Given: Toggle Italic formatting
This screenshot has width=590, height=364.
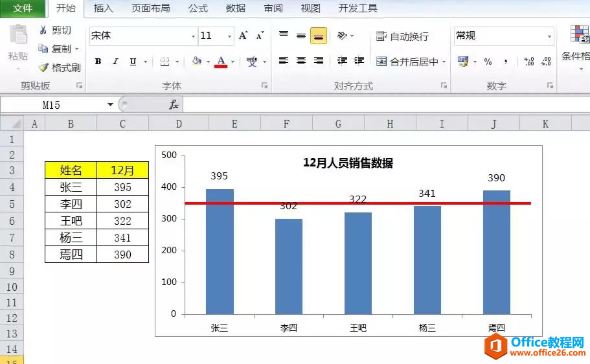Looking at the screenshot, I should pyautogui.click(x=115, y=62).
